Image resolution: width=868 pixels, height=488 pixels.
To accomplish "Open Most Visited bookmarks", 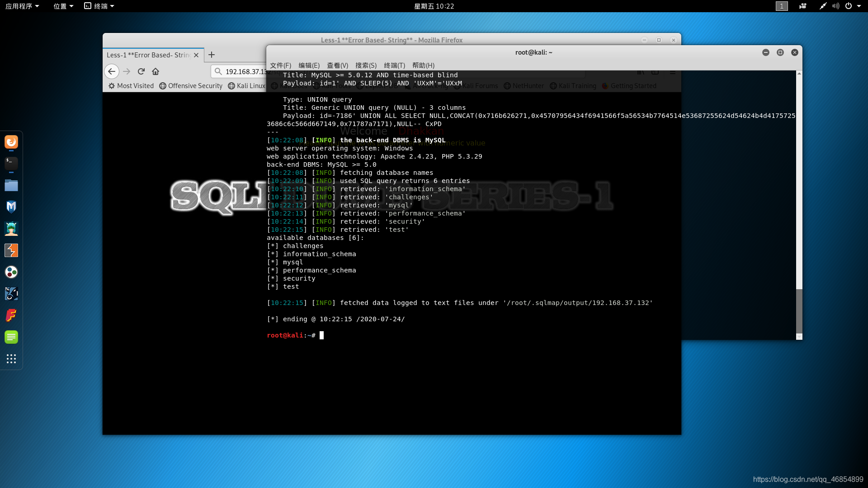I will [131, 86].
